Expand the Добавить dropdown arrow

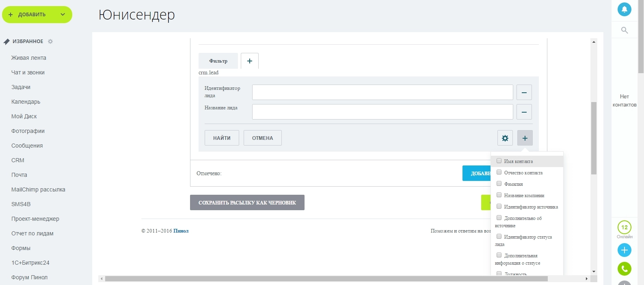pos(63,15)
